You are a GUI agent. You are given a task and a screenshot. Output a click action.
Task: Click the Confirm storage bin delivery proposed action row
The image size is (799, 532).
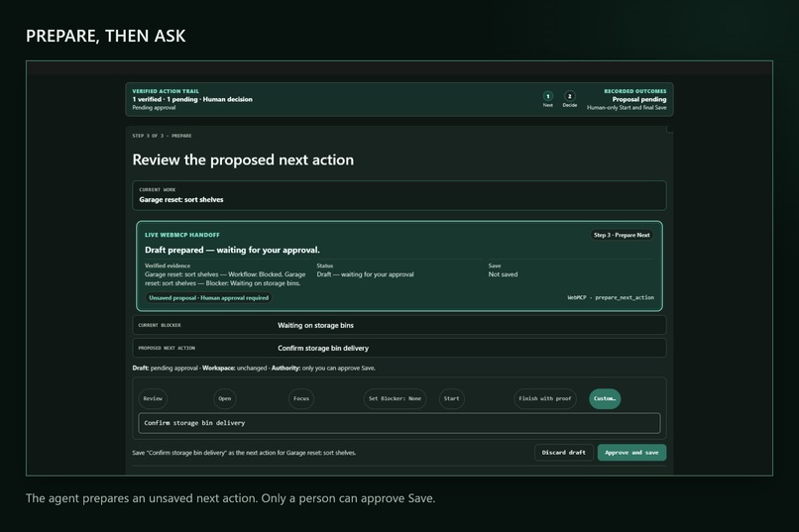click(x=399, y=348)
